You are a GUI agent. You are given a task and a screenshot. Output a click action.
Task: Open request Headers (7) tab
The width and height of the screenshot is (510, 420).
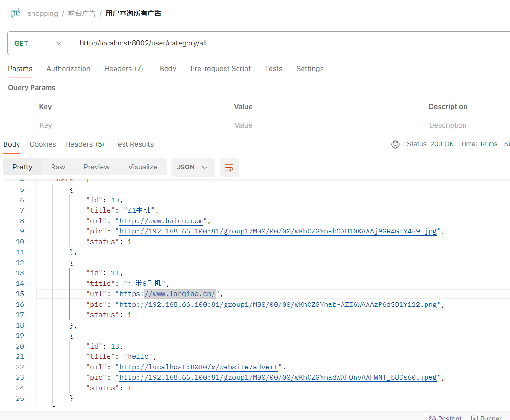pyautogui.click(x=123, y=69)
